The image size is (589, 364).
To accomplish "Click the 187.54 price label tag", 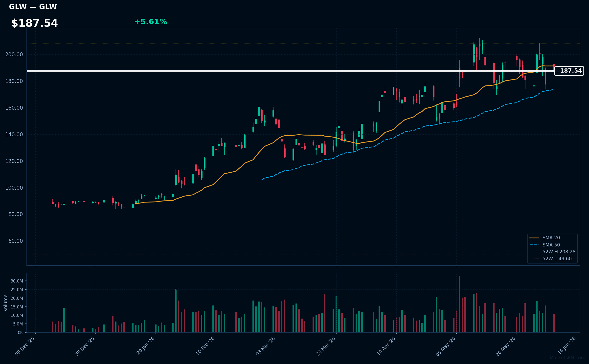I will point(569,71).
